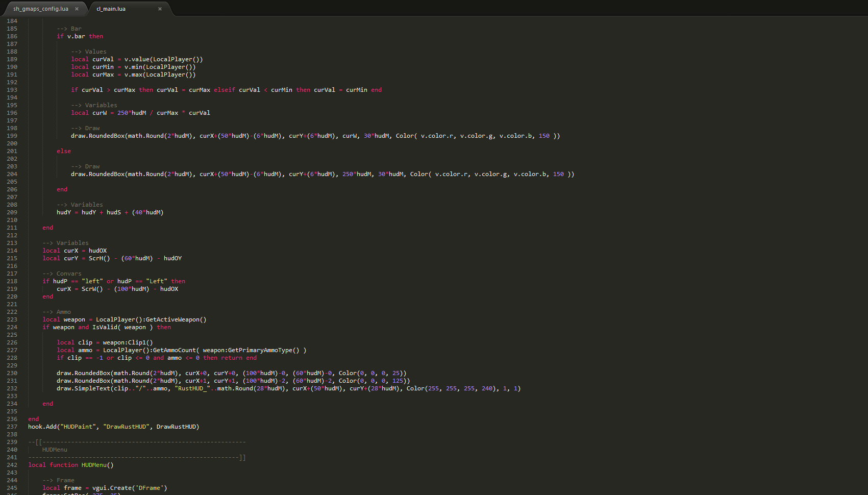Click 'Color(0, 0, 0, 125)' on line 231

pyautogui.click(x=373, y=381)
